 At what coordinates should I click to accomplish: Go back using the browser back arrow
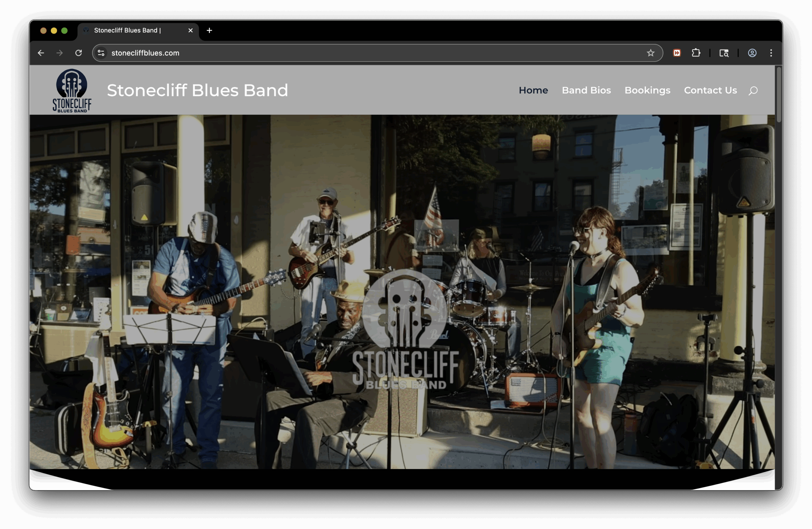pyautogui.click(x=41, y=53)
